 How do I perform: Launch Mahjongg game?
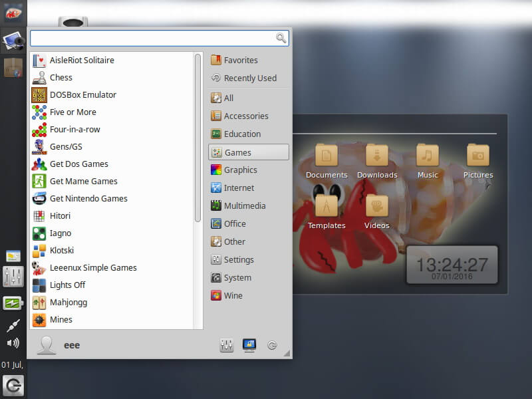click(x=68, y=303)
